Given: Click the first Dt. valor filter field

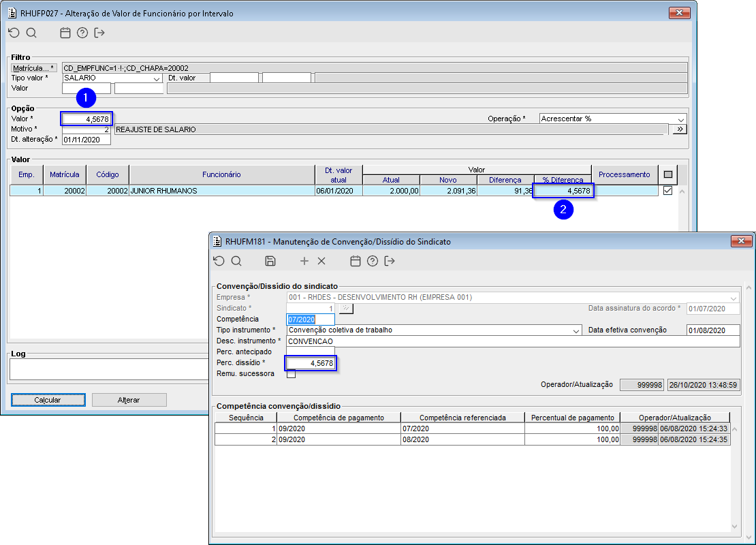Looking at the screenshot, I should 234,78.
